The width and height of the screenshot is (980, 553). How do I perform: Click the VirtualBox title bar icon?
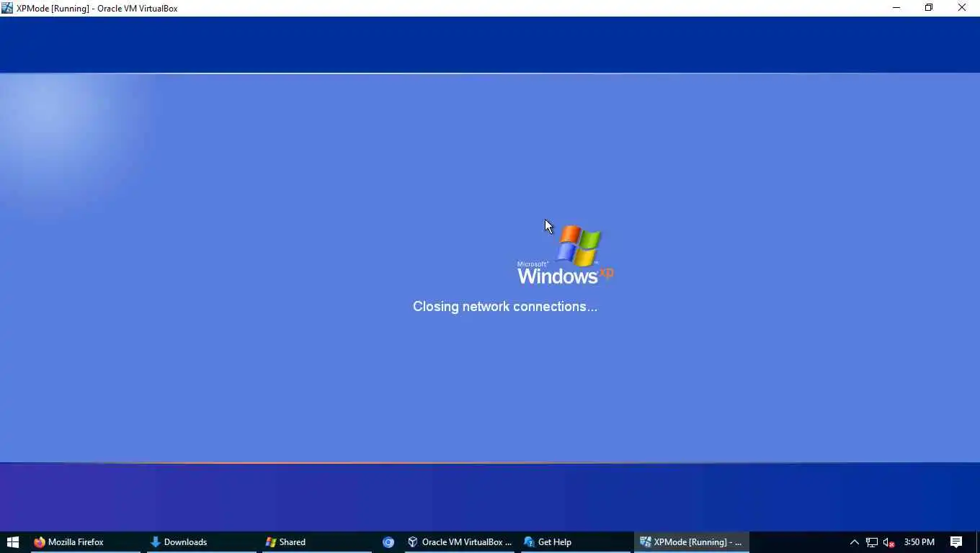(7, 8)
